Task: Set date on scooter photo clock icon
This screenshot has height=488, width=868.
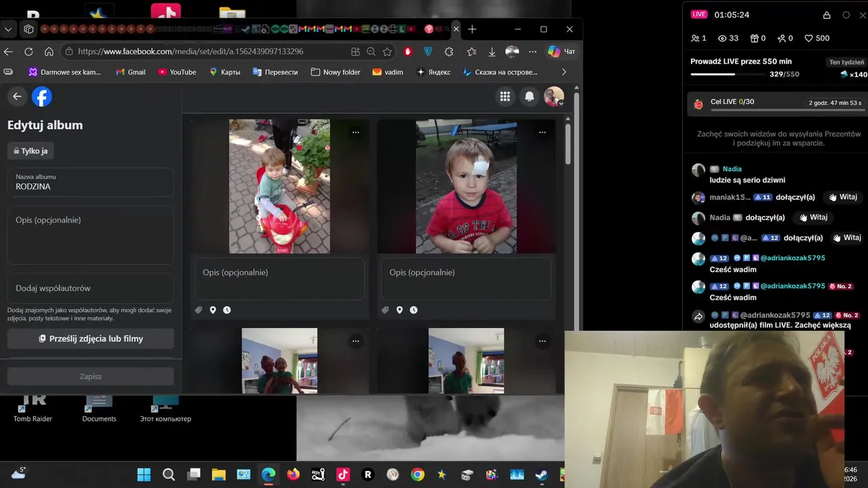Action: pos(227,310)
